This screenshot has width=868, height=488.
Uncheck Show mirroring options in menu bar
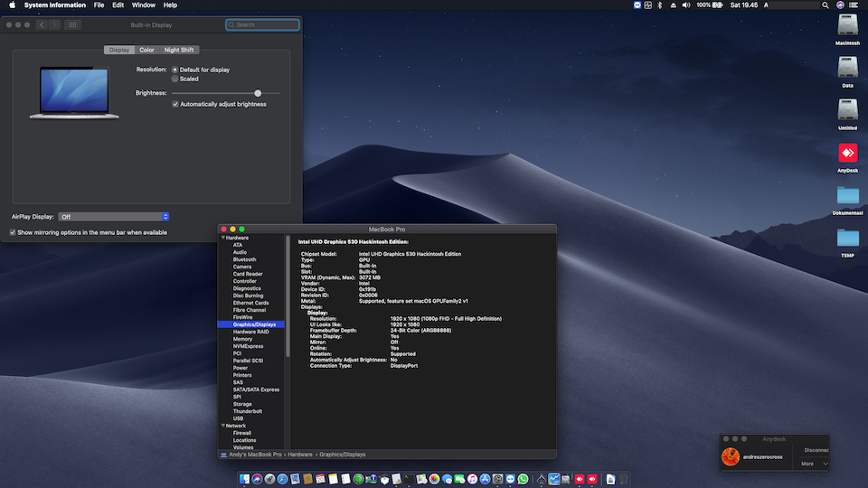pyautogui.click(x=13, y=232)
